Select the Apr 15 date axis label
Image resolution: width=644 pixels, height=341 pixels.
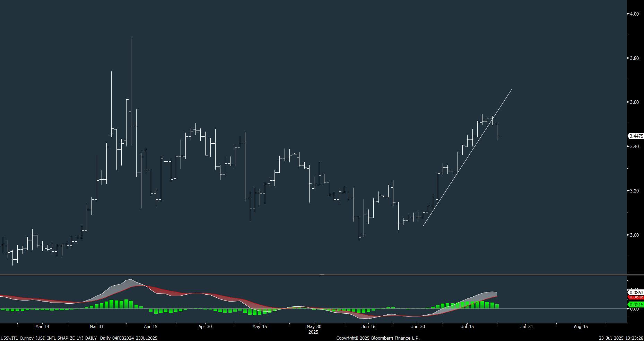pyautogui.click(x=151, y=326)
